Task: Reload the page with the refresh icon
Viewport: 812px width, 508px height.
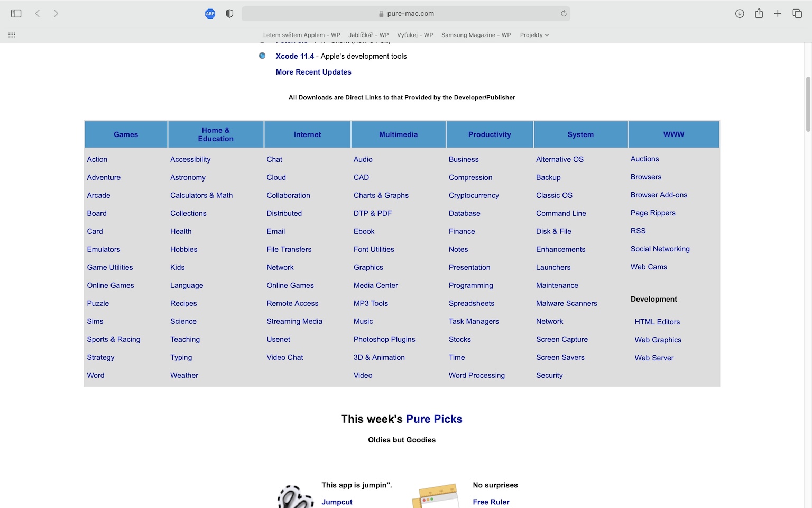Action: tap(564, 14)
